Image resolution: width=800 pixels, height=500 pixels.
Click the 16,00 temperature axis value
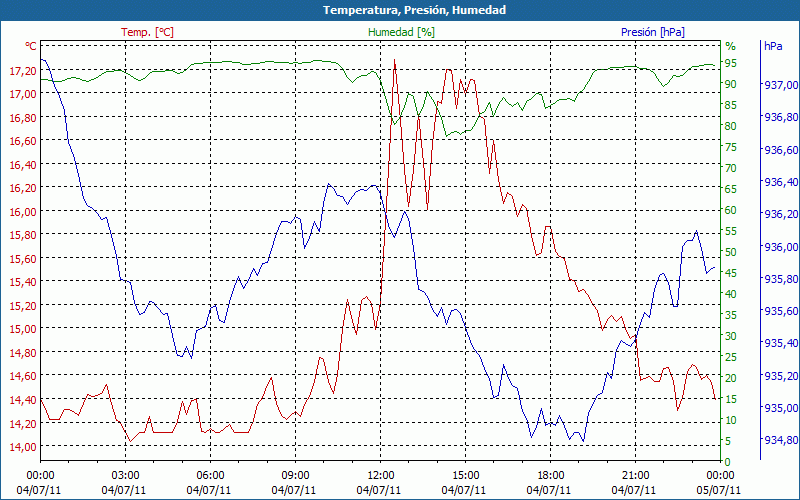click(23, 212)
